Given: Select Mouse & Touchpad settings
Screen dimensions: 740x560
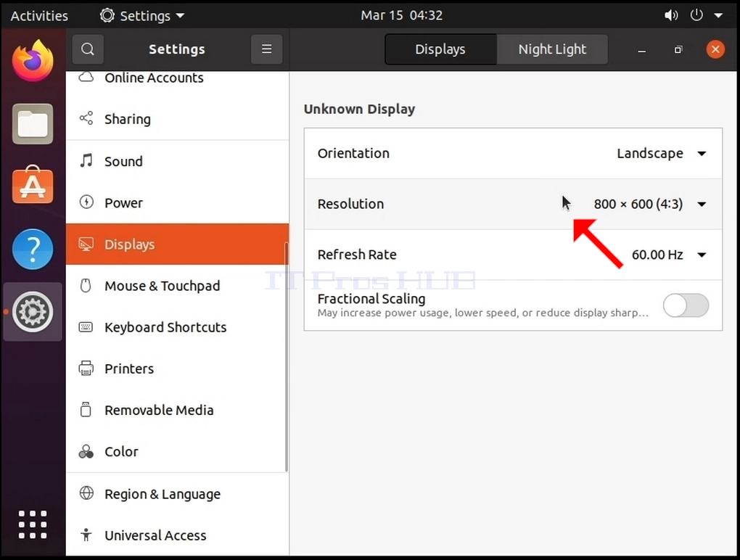Looking at the screenshot, I should coord(178,285).
